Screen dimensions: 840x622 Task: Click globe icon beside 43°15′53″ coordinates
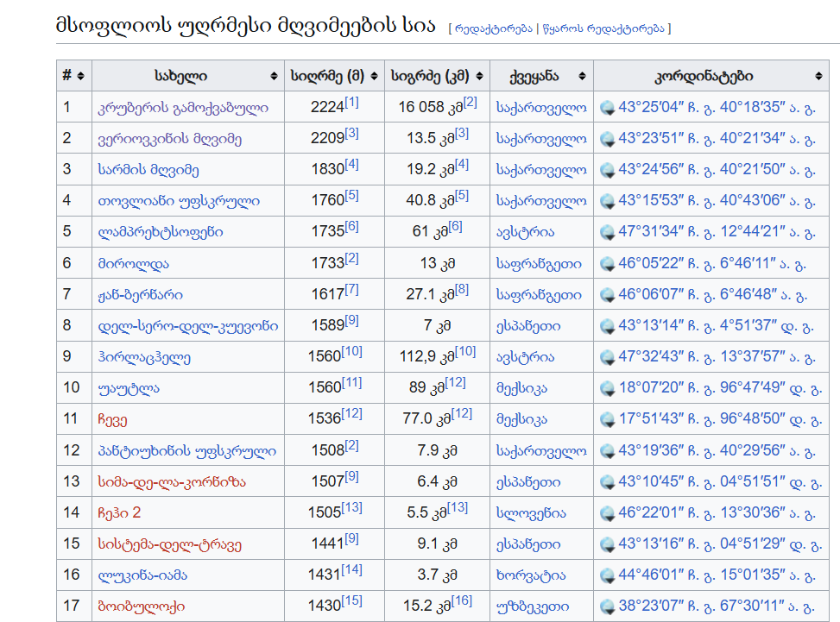tap(608, 201)
